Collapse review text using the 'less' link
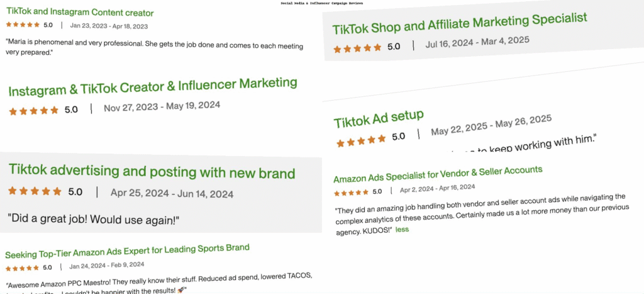Screen dimensions: 644x294 [402, 229]
